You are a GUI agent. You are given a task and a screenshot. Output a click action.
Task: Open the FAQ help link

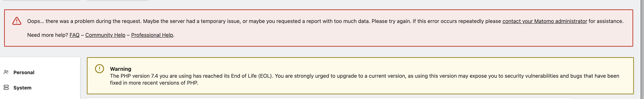click(74, 35)
